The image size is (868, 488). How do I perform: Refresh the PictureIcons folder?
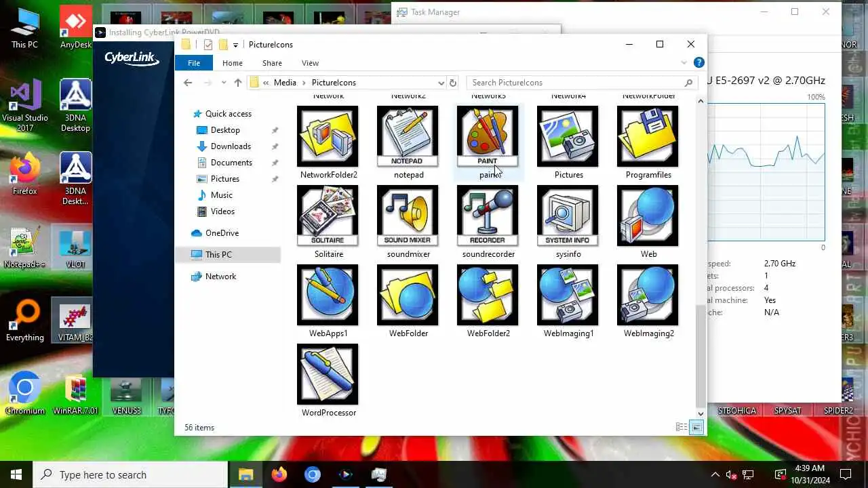point(454,83)
